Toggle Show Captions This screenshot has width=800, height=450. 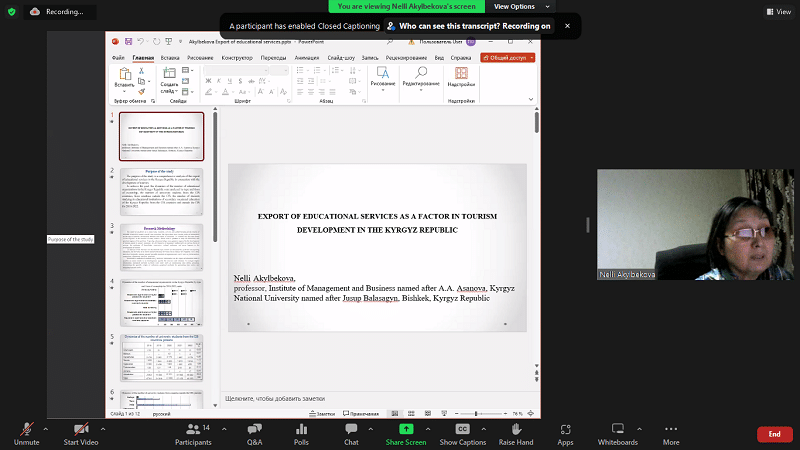point(462,428)
